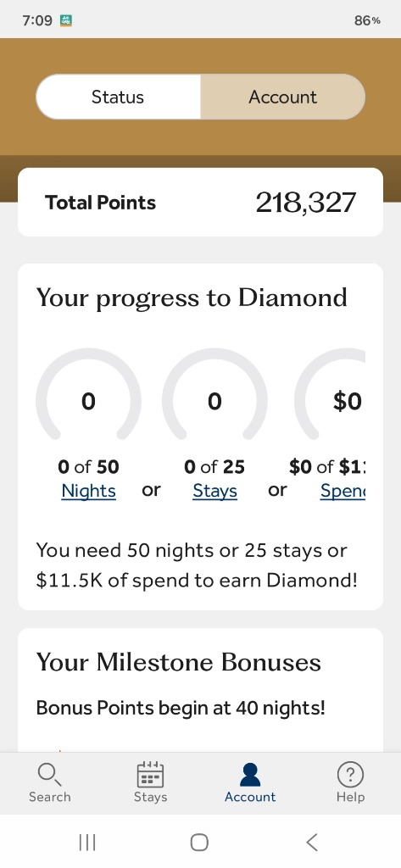401x868 pixels.
Task: Open the Search magnifier icon
Action: pyautogui.click(x=49, y=775)
